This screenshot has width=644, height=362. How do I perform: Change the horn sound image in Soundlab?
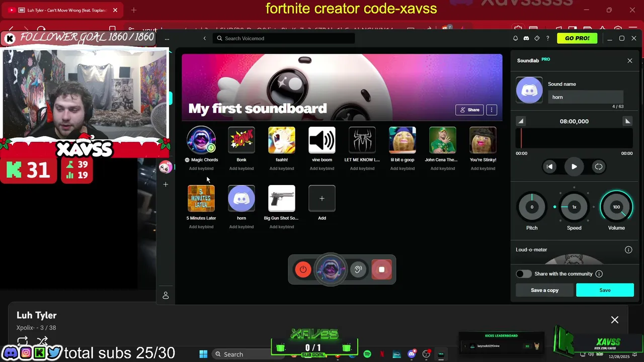[x=529, y=90]
